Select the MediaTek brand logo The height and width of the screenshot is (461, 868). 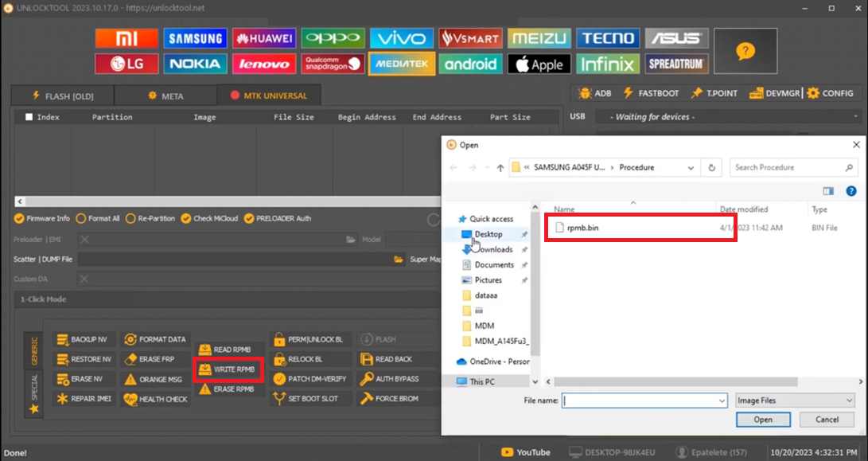coord(401,64)
